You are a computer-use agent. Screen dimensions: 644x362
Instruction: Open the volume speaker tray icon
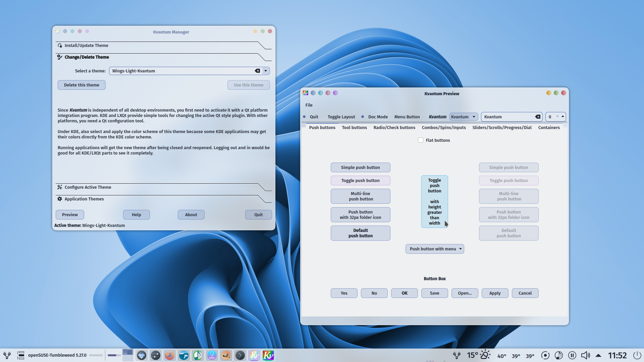click(586, 355)
